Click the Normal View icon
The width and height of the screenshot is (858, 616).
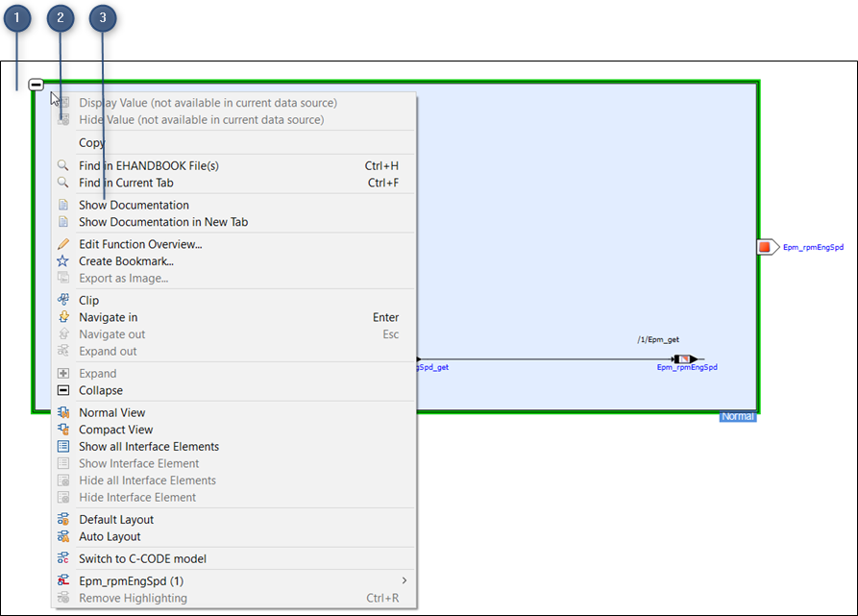coord(63,412)
